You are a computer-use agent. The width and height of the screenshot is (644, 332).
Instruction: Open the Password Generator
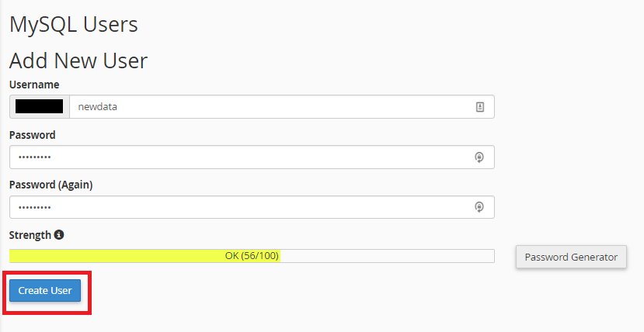(x=571, y=257)
